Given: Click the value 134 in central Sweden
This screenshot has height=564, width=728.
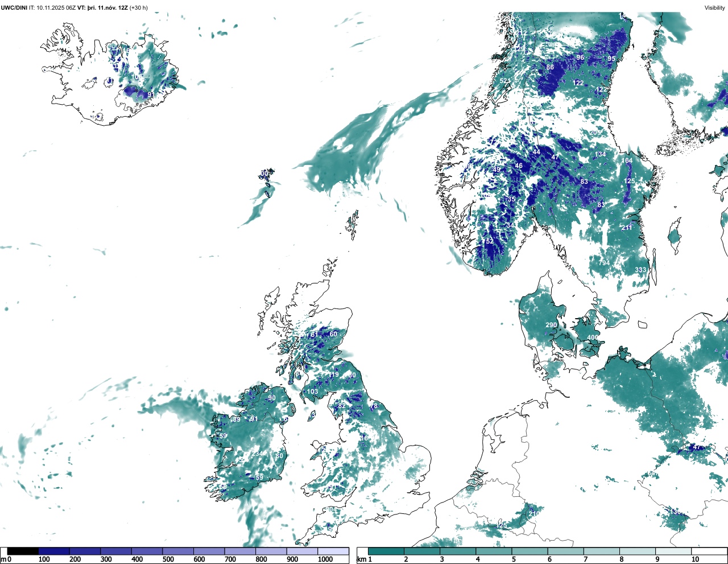Looking at the screenshot, I should coord(600,155).
